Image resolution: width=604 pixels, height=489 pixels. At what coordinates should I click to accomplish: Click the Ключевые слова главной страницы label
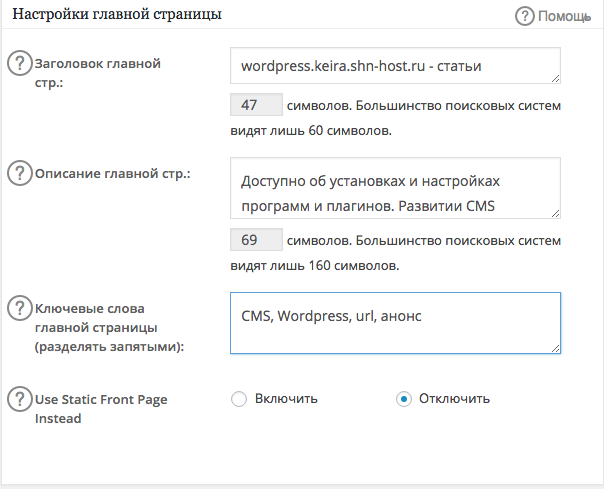[109, 328]
